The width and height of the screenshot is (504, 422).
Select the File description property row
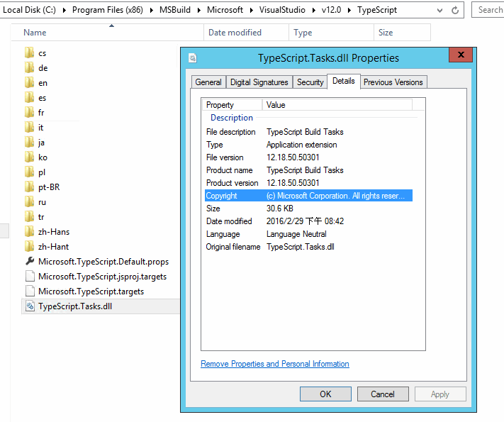point(308,132)
